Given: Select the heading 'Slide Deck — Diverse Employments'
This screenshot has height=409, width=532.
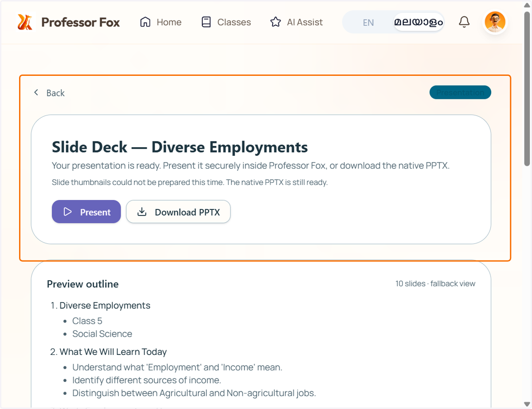Looking at the screenshot, I should (180, 147).
